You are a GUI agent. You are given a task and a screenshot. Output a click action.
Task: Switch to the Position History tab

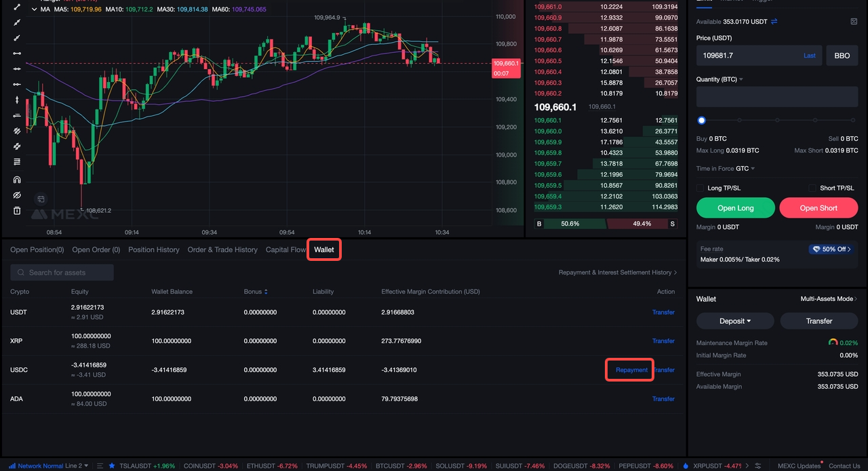154,249
